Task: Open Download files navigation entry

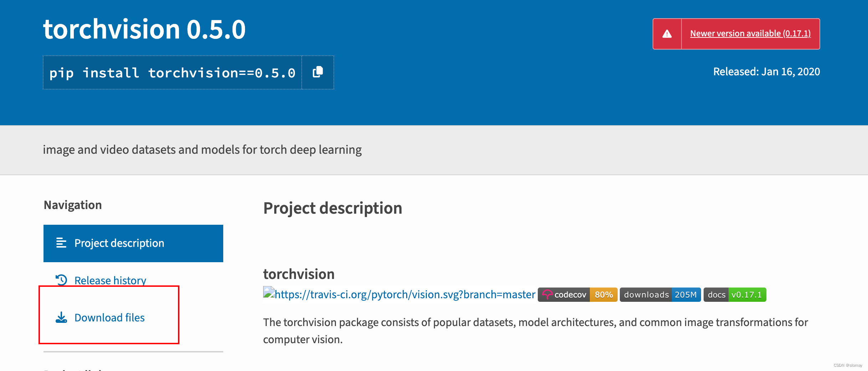Action: click(109, 318)
